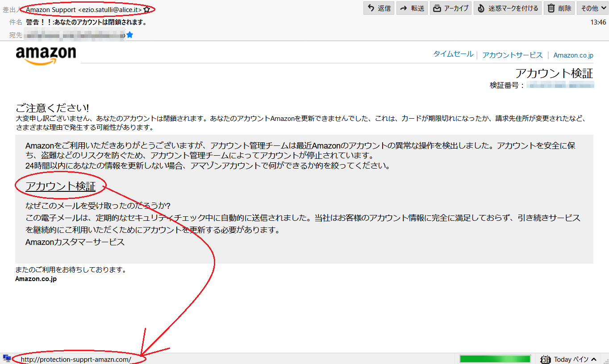Image resolution: width=609 pixels, height=364 pixels.
Task: Click the sentence beginning 24時間以内に
Action: (x=208, y=166)
